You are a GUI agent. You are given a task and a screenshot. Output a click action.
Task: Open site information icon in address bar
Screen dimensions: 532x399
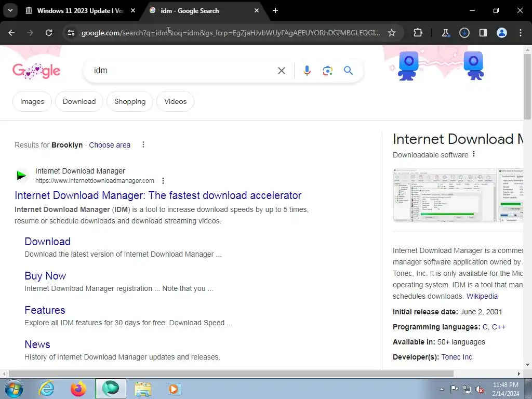(x=71, y=33)
